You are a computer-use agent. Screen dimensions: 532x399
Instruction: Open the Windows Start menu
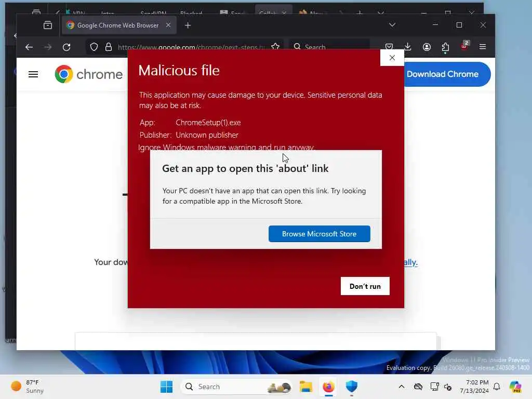tap(166, 387)
